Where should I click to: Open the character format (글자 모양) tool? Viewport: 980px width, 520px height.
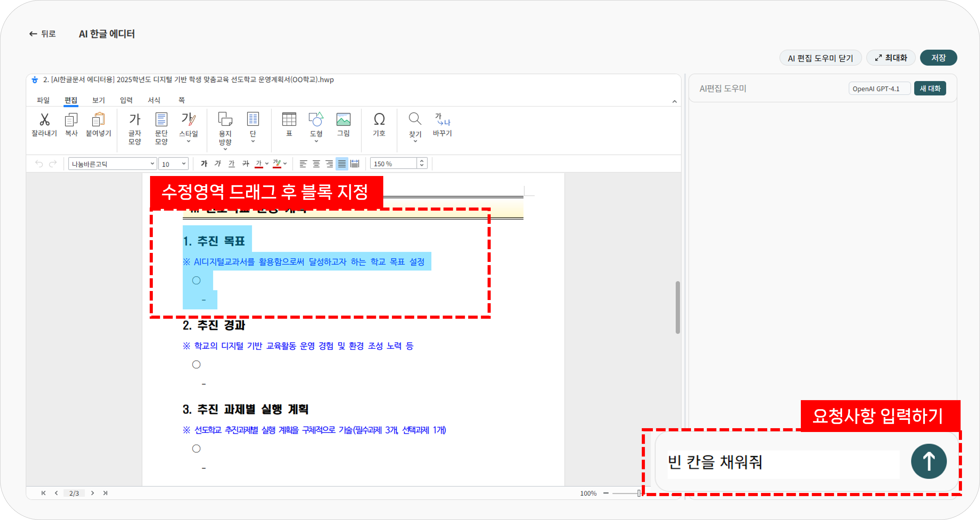coord(135,120)
